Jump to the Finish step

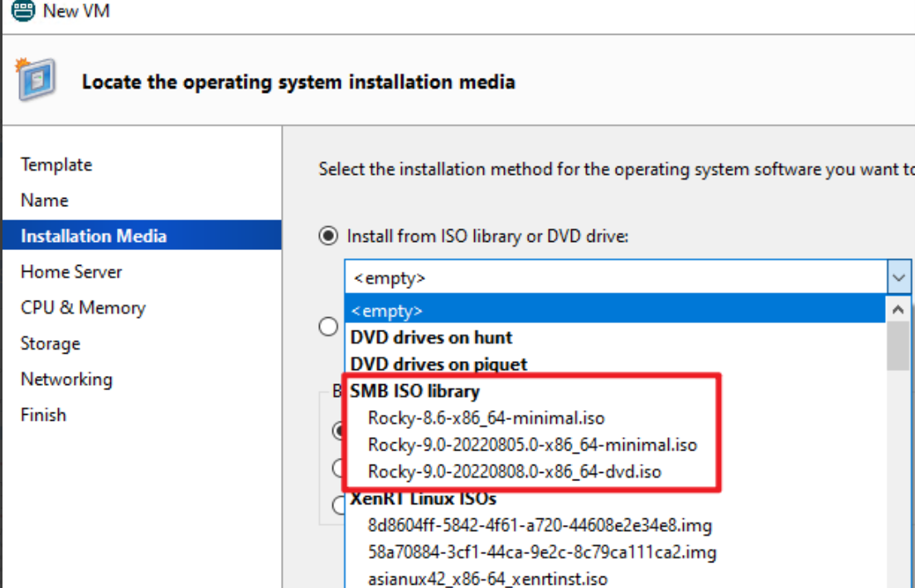click(43, 415)
